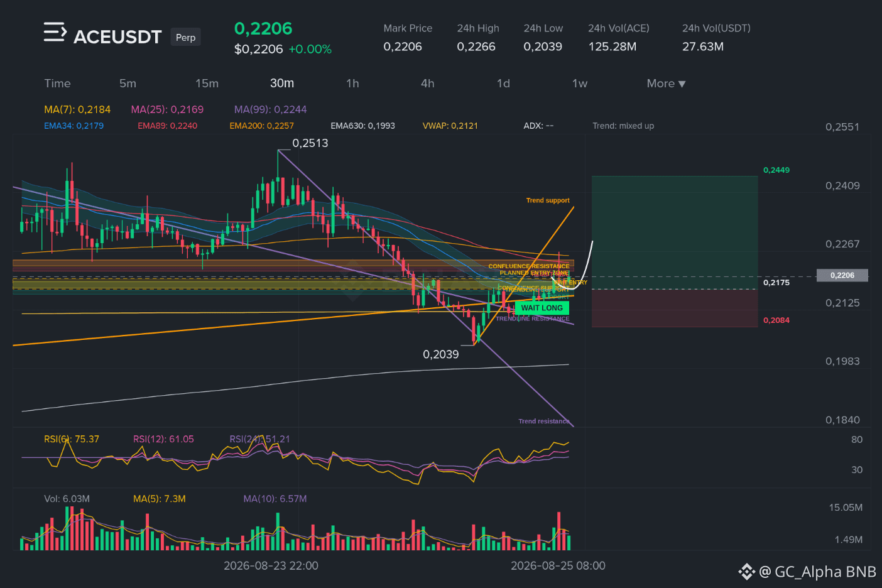Screen dimensions: 882x588
Task: Click the RSI(24): 51.21 label
Action: coord(259,439)
